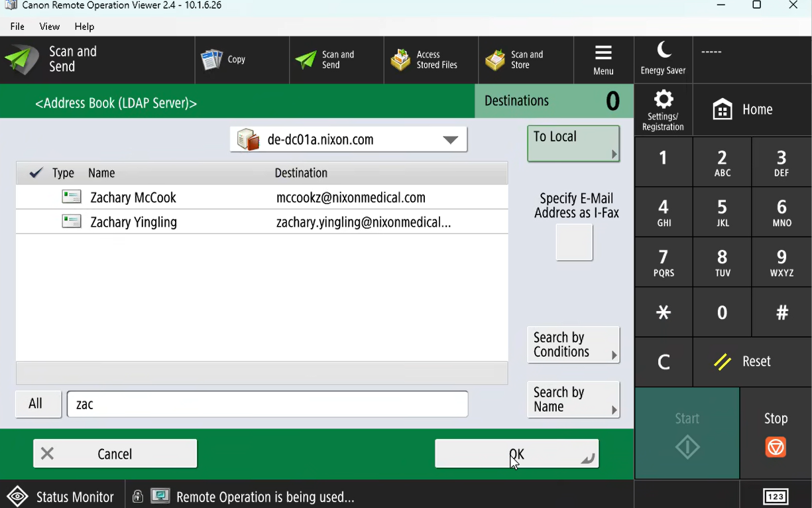Click keypad 8 TUV key
This screenshot has height=508, width=812.
[723, 263]
